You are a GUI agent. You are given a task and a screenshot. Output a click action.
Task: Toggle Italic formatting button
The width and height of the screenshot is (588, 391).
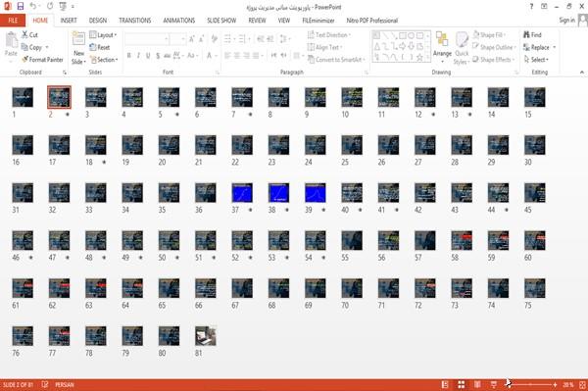tap(139, 56)
